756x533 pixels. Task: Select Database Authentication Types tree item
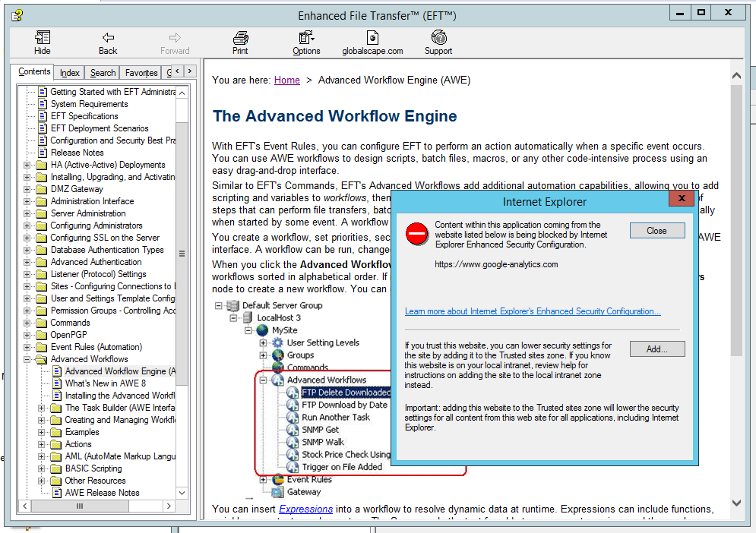pos(107,250)
